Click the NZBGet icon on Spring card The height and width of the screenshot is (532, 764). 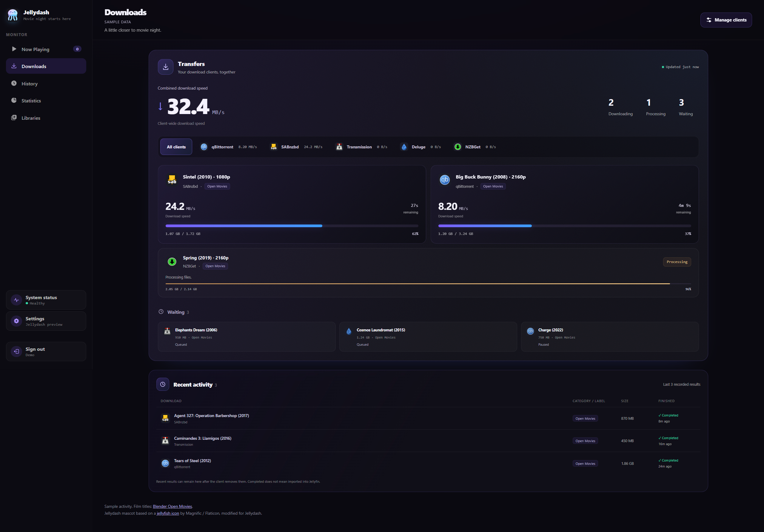[172, 262]
